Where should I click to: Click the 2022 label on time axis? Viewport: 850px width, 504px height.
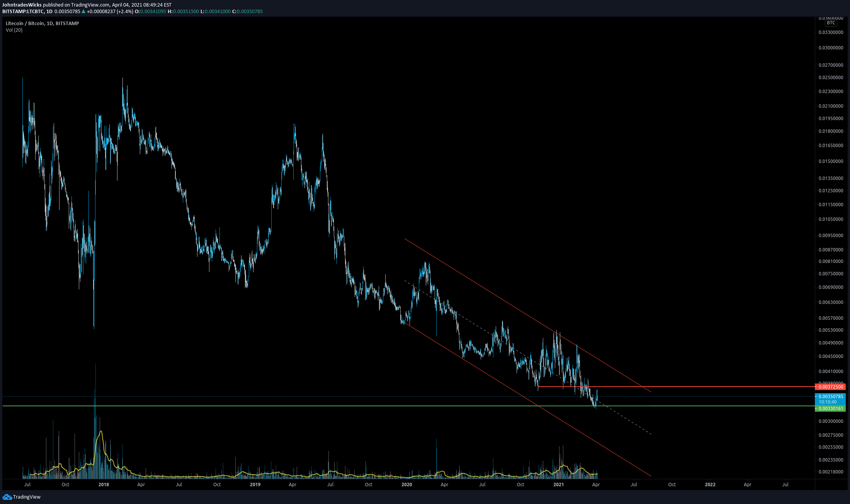(710, 484)
